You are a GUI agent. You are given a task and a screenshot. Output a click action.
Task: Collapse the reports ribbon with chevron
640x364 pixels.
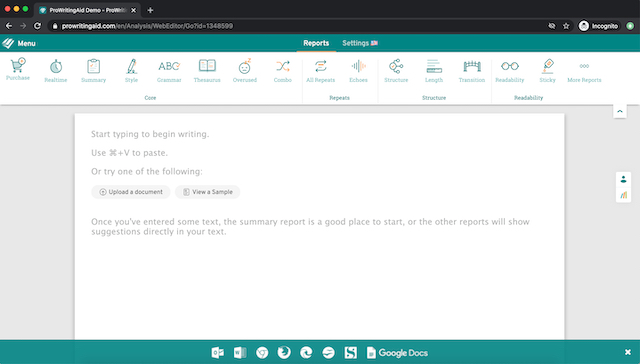[x=620, y=111]
